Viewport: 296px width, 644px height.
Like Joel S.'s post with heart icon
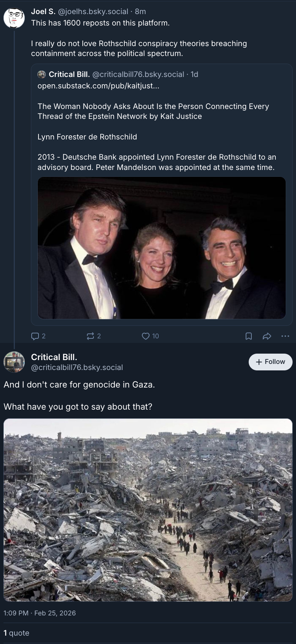click(x=146, y=336)
